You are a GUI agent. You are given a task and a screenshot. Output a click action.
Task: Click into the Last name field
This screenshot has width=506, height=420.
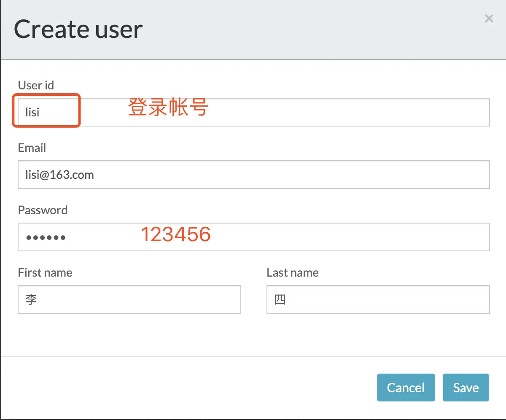[378, 299]
